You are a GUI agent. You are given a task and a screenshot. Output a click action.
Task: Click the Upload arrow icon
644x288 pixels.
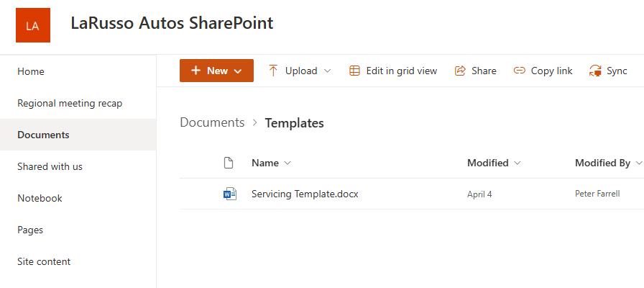273,71
